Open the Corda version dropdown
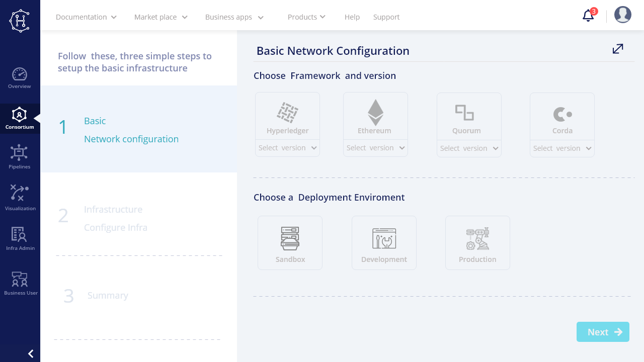The width and height of the screenshot is (644, 362). pyautogui.click(x=562, y=148)
